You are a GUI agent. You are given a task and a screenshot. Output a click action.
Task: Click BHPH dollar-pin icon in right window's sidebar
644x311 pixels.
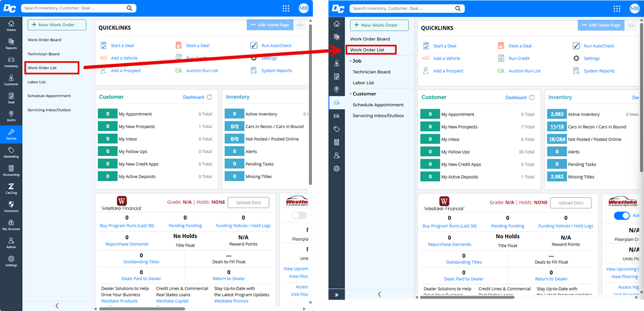(x=336, y=89)
